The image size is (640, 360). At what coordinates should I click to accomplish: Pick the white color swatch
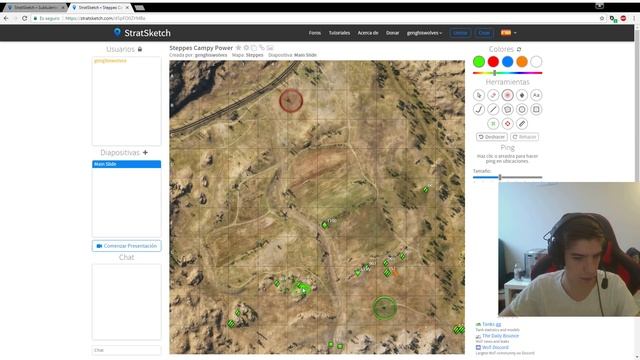click(x=536, y=62)
